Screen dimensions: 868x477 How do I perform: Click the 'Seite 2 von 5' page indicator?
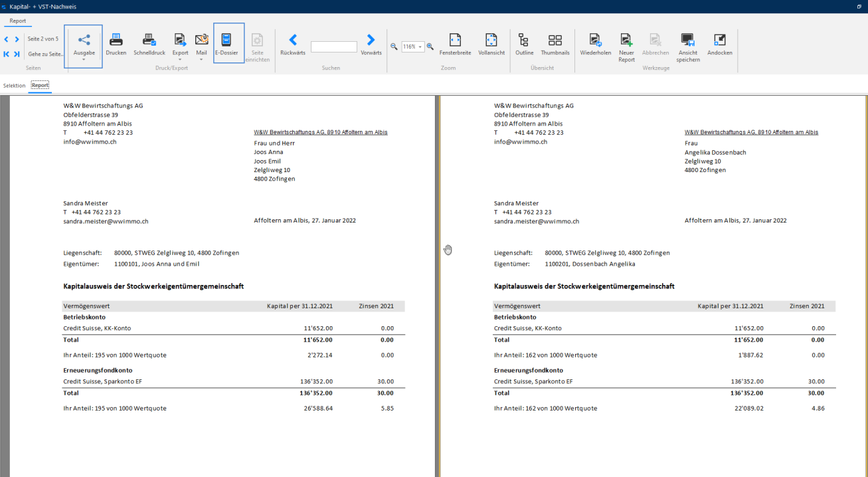coord(43,39)
